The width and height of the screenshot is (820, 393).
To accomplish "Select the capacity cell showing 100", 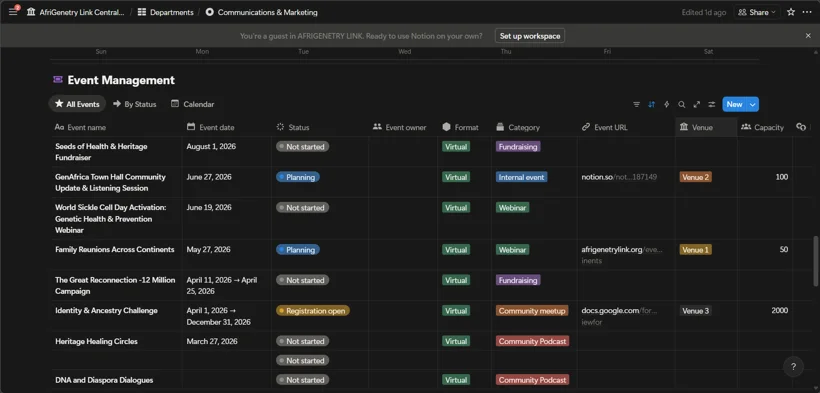I will [765, 182].
